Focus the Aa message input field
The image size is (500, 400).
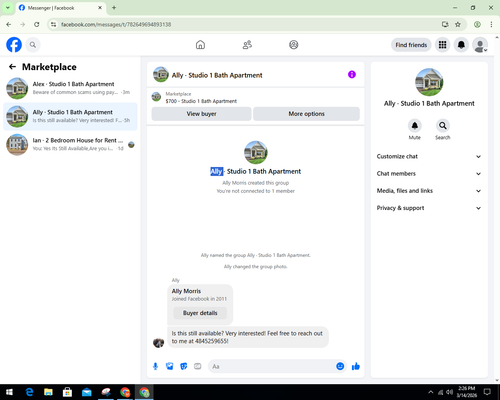pyautogui.click(x=272, y=366)
